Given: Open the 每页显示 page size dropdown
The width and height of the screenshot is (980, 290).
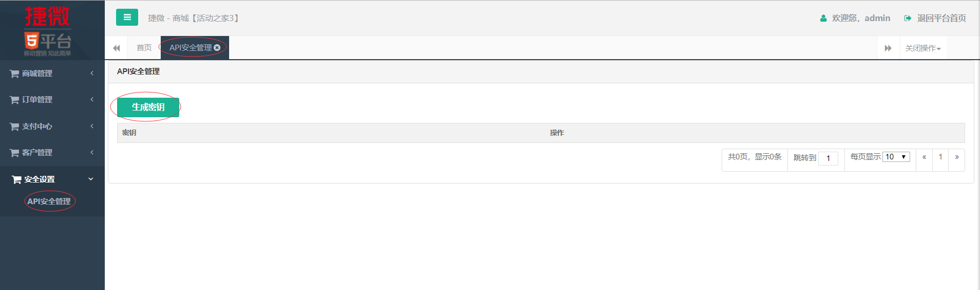Looking at the screenshot, I should [x=896, y=157].
